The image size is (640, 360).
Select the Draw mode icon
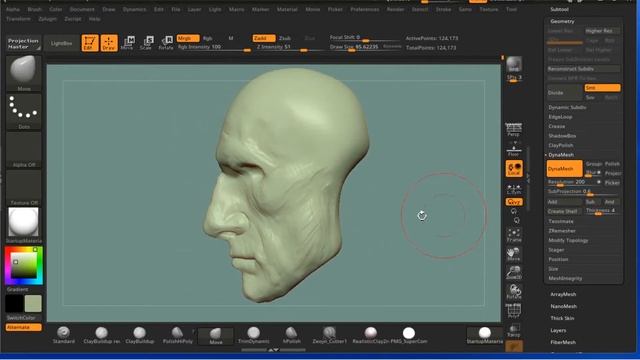pos(109,43)
